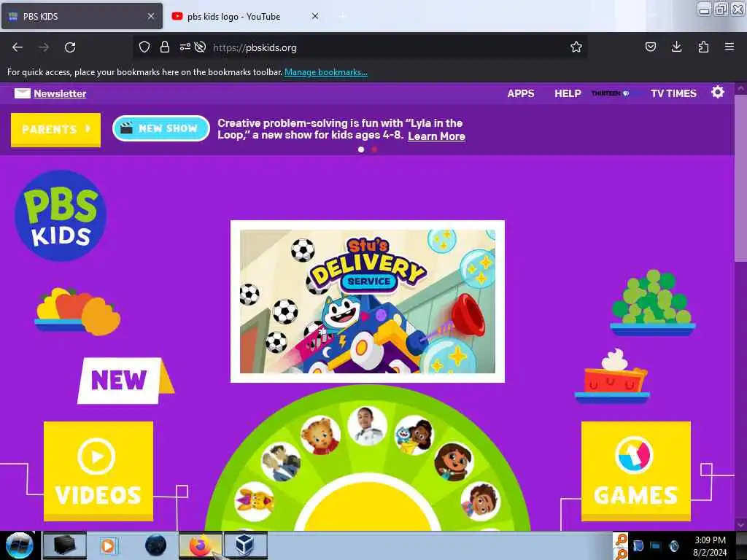Screen dimensions: 747x560
Task: Follow the Learn More link
Action: [x=436, y=136]
